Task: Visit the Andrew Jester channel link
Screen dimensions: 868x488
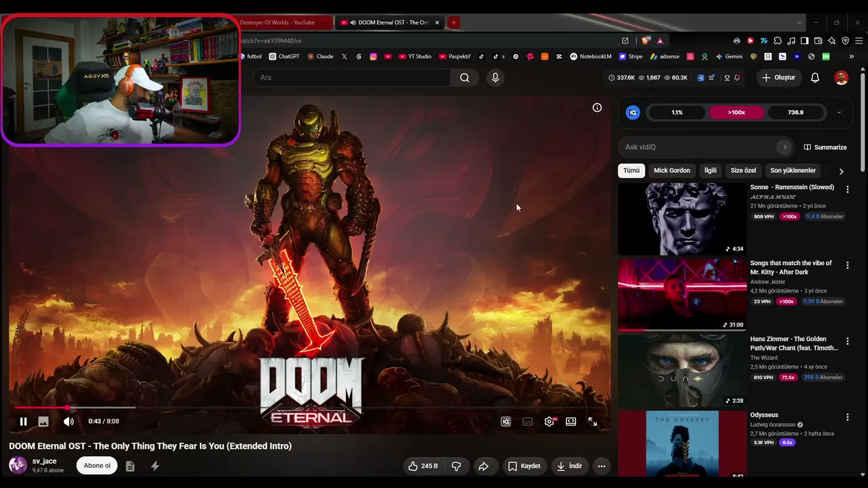Action: [768, 282]
